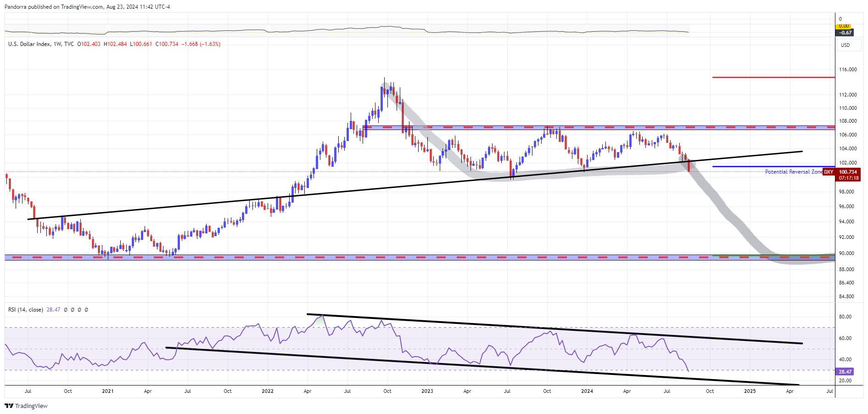The width and height of the screenshot is (868, 414).
Task: Click the 2024 label on time axis
Action: 587,391
